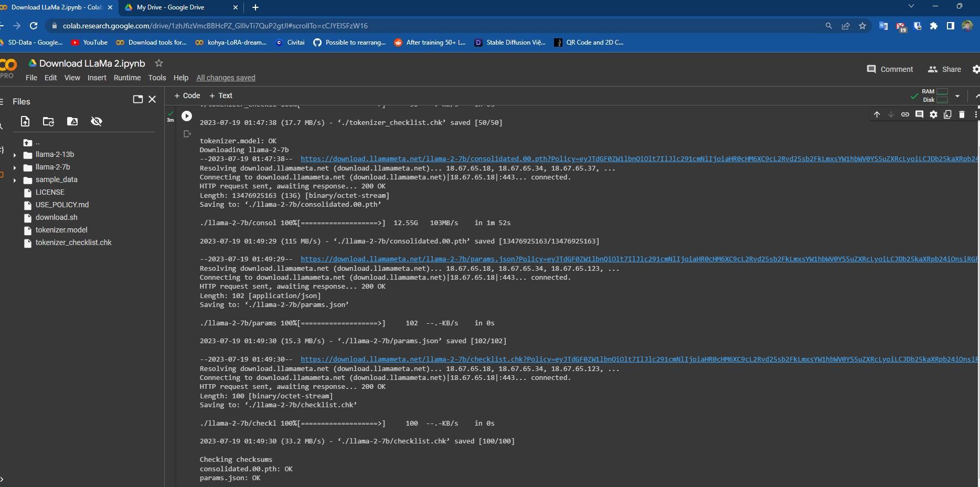The width and height of the screenshot is (980, 487).
Task: Mount Google Drive from Files panel
Action: (x=72, y=121)
